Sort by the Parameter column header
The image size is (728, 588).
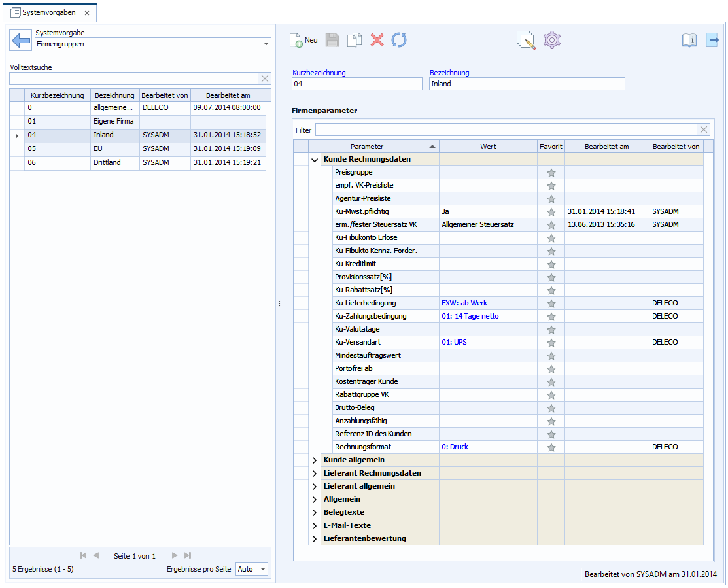367,147
